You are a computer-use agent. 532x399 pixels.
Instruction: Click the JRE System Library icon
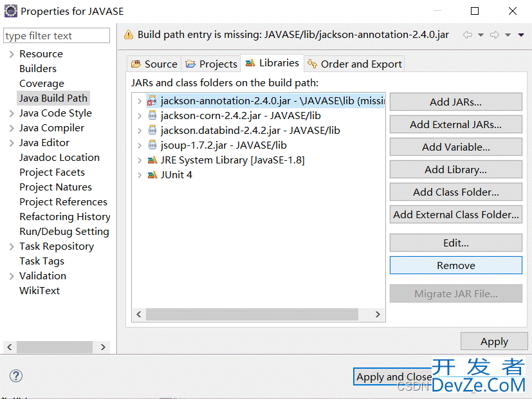[x=152, y=160]
